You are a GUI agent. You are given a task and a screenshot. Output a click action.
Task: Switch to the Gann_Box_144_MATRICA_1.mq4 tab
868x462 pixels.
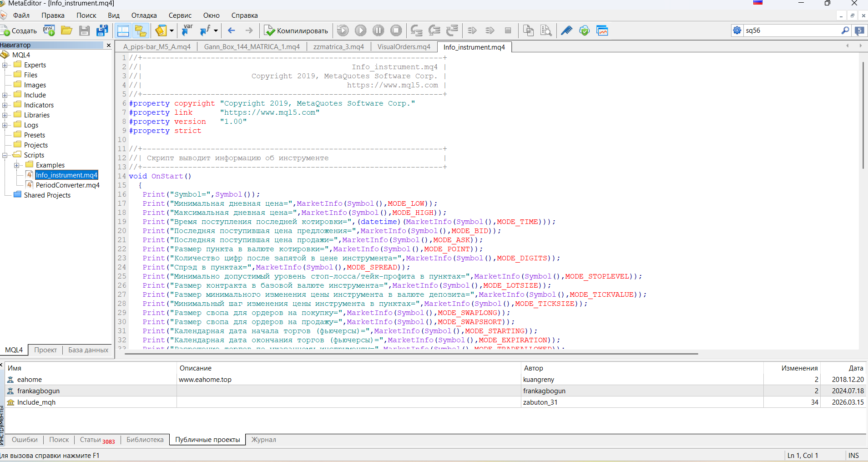tap(252, 47)
